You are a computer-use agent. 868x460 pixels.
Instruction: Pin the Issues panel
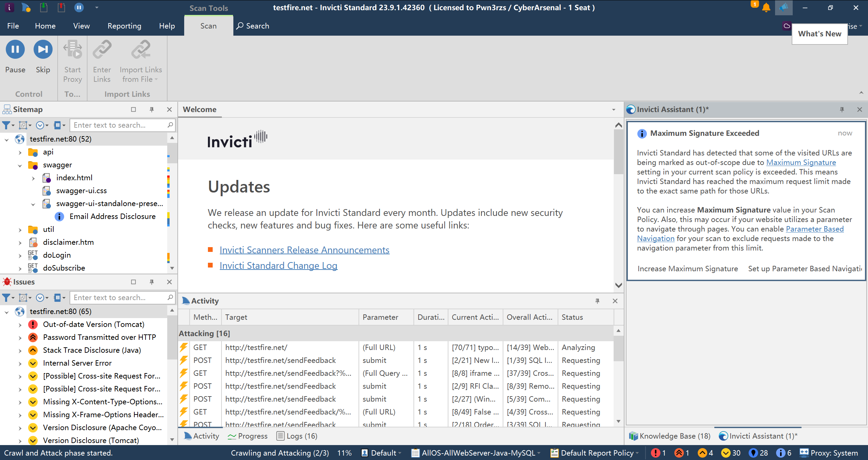tap(152, 282)
